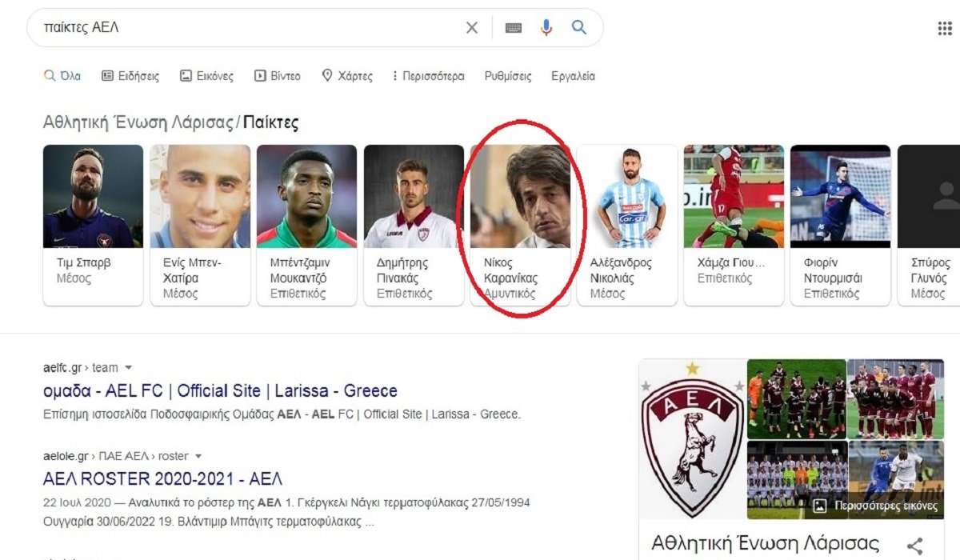Share the Αθλητική Ένωση Λάρισας panel

(915, 546)
